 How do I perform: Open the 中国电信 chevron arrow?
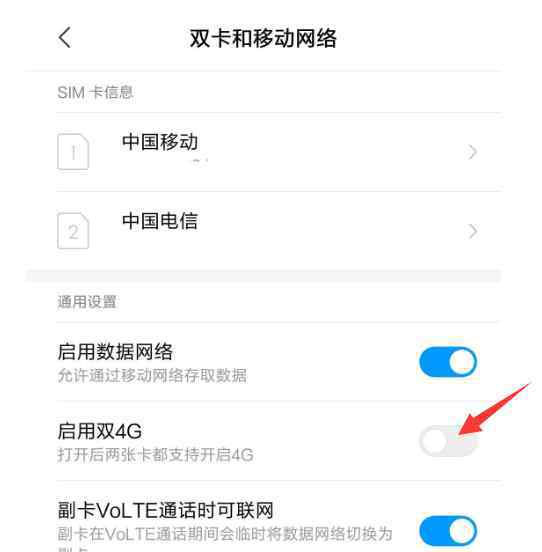[473, 231]
